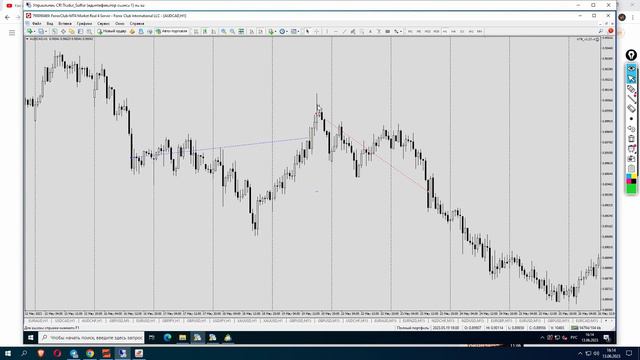Toggle the eye icon in annotation toolbar
Viewport: 640px width, 360px height.
(x=631, y=68)
